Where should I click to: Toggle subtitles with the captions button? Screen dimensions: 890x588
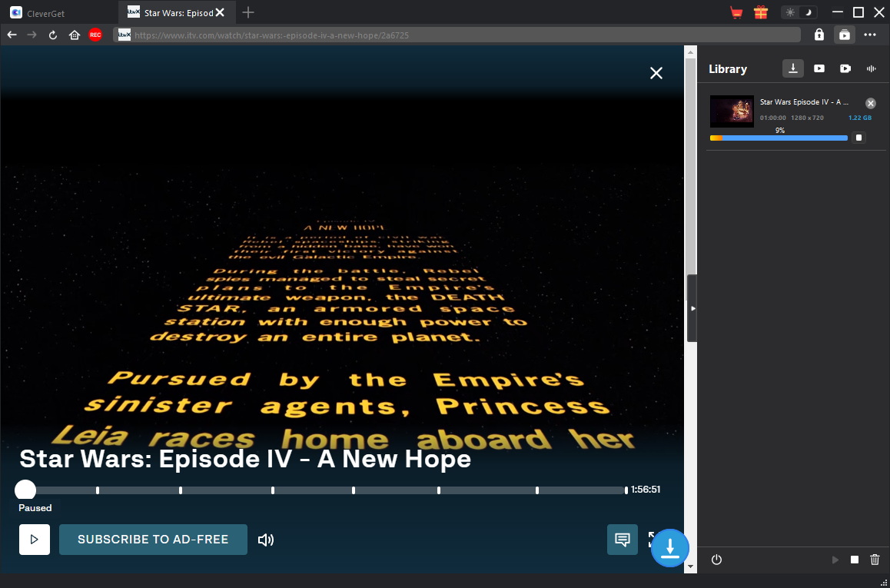click(623, 540)
